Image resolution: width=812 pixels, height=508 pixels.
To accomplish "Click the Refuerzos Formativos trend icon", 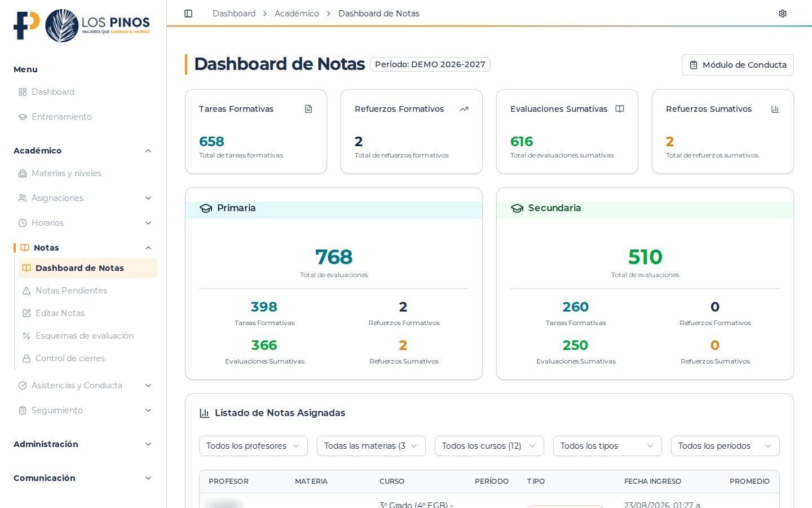I will coord(464,109).
